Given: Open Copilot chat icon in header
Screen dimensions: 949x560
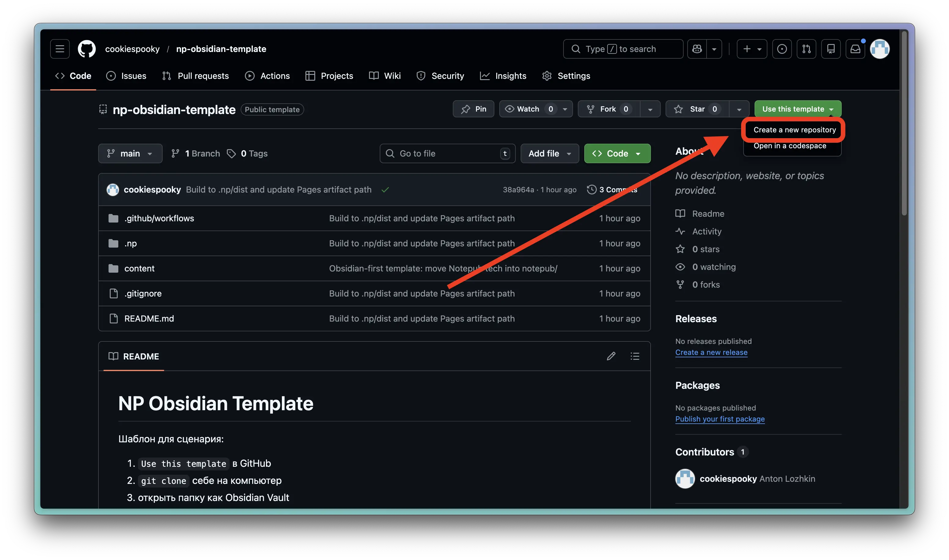Looking at the screenshot, I should pyautogui.click(x=696, y=49).
